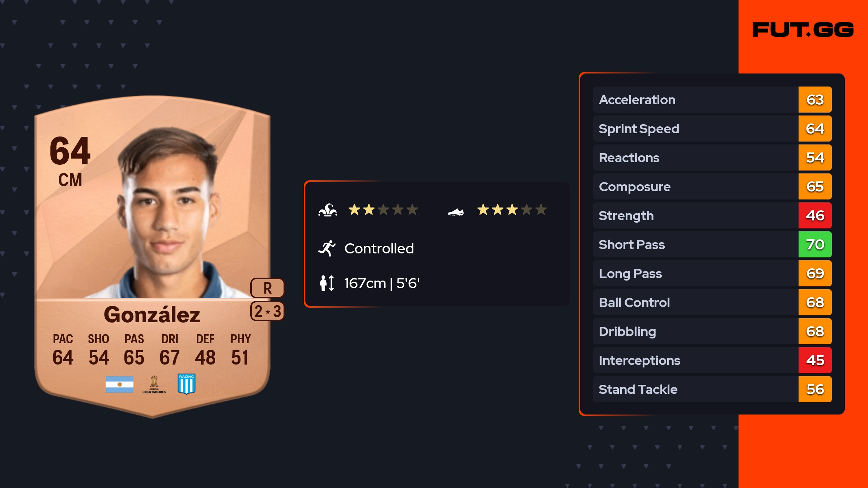Select the Acceleration stat row
The image size is (868, 488).
[x=712, y=100]
